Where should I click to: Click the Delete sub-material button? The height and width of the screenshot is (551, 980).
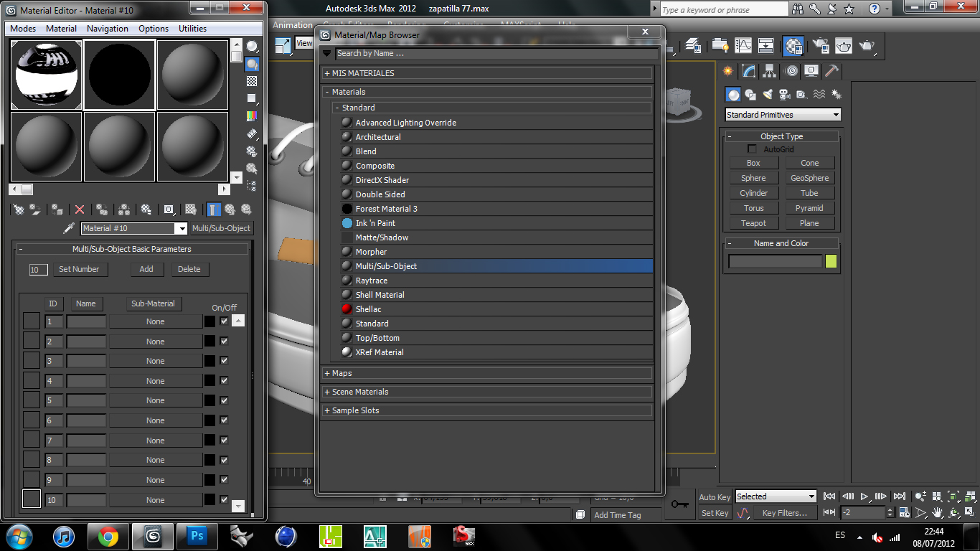[189, 269]
